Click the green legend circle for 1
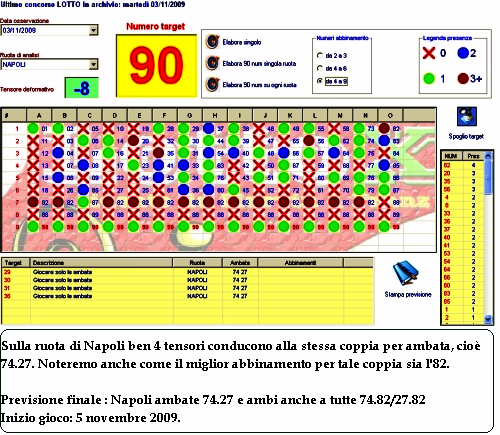Screen dimensions: 500x435 (429, 79)
